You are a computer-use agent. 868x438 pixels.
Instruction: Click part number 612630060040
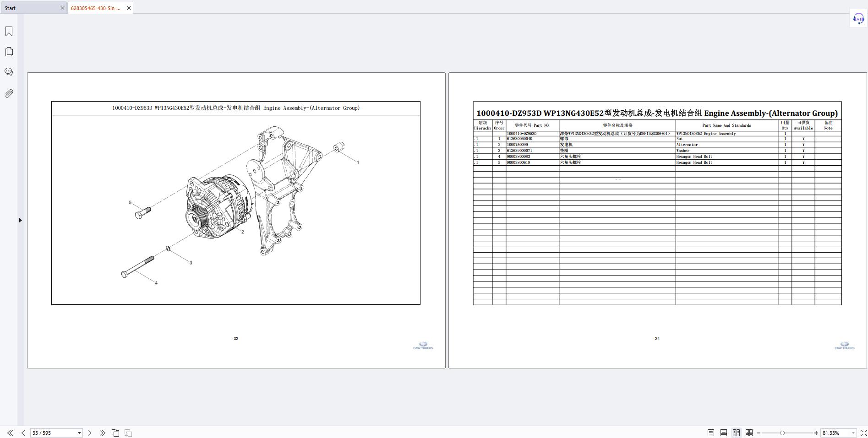click(x=519, y=139)
